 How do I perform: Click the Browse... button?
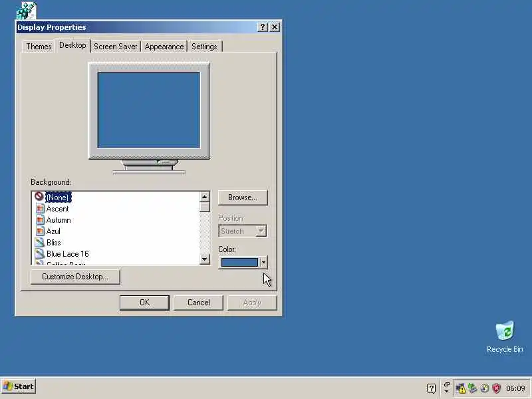pyautogui.click(x=243, y=198)
